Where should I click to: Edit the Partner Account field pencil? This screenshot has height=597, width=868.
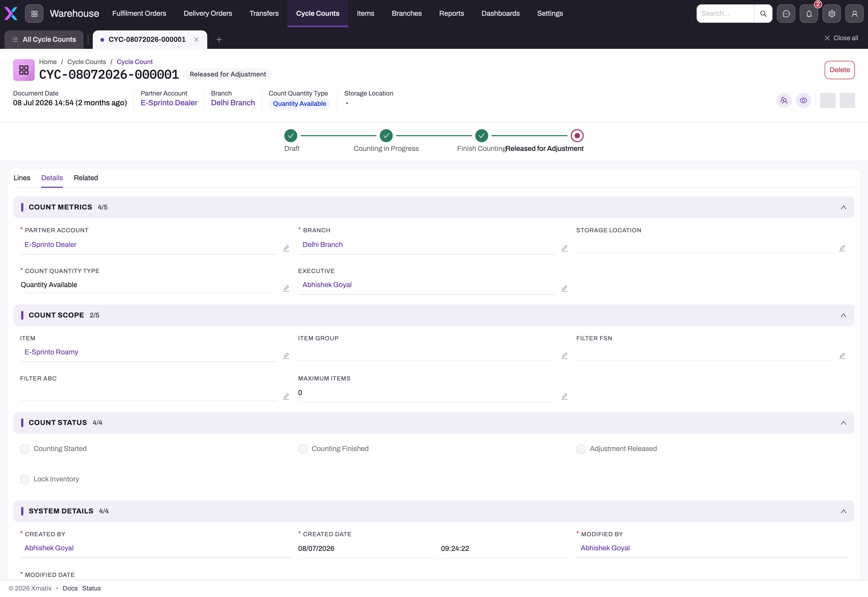coord(286,248)
